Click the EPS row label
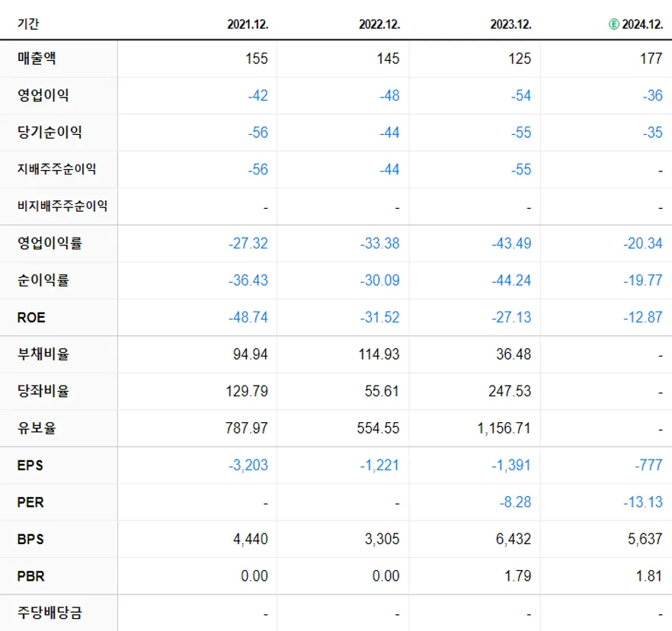 (30, 465)
